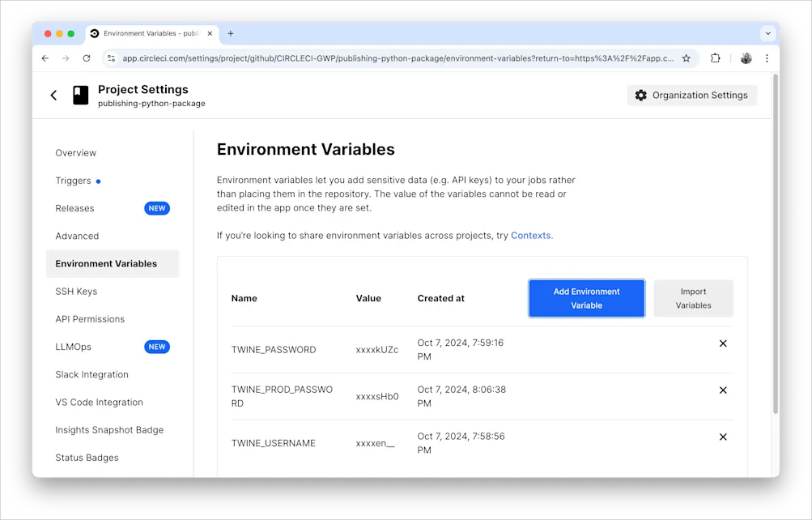Viewport: 812px width, 520px height.
Task: Open the tab search chevron
Action: pos(767,33)
